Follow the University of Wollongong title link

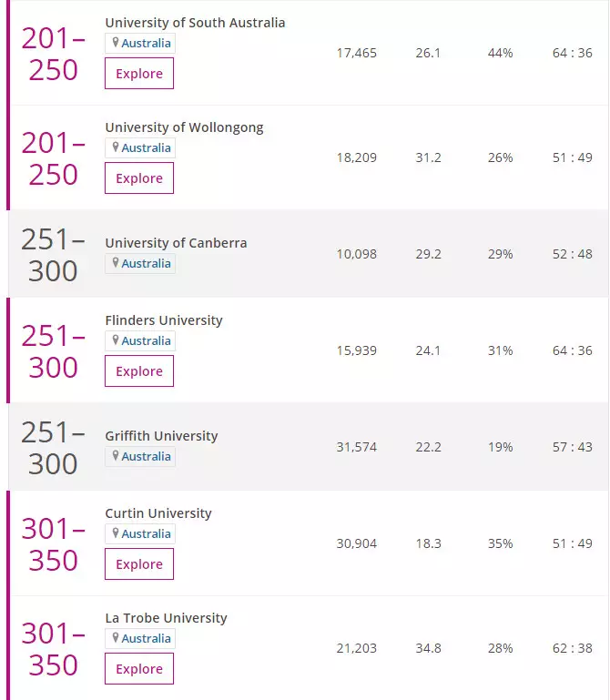[184, 127]
